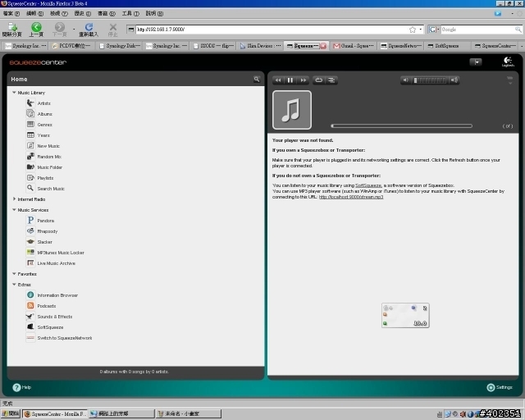
Task: Click the localhost stream.mp3 link
Action: (351, 197)
